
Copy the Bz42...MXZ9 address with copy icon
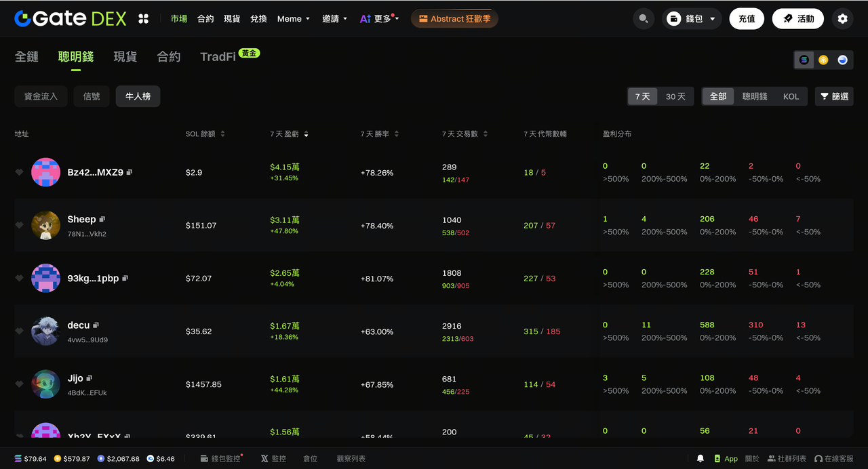point(130,172)
